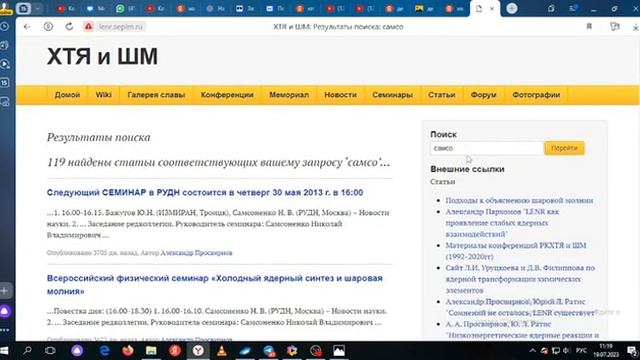Click the search field containing 'самсо'
This screenshot has height=360, width=640.
pyautogui.click(x=486, y=148)
